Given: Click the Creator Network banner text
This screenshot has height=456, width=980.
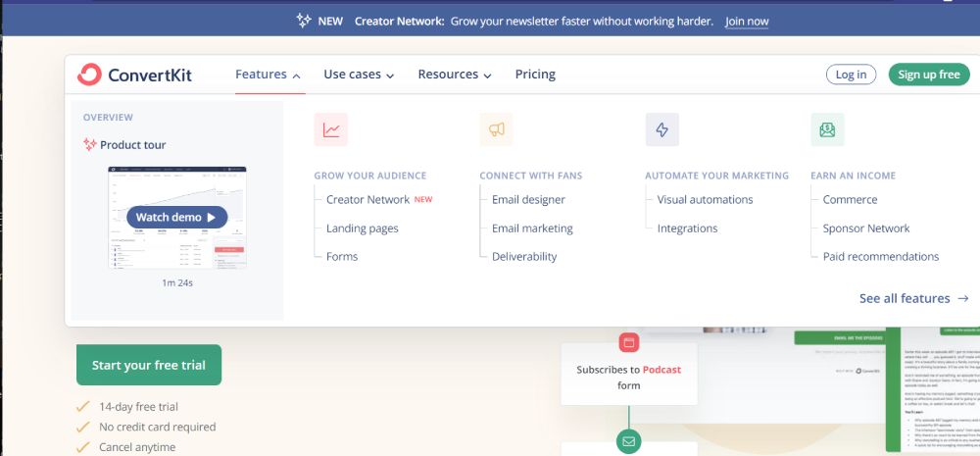Looking at the screenshot, I should click(400, 22).
